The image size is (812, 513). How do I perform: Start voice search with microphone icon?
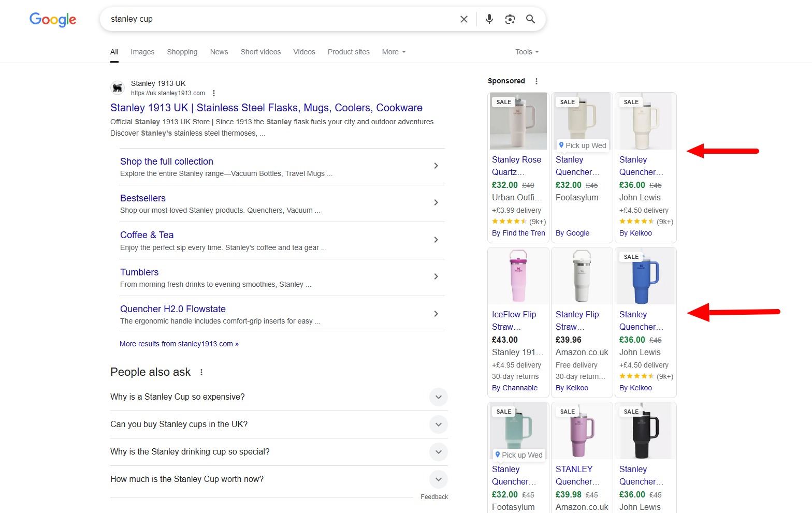(489, 19)
